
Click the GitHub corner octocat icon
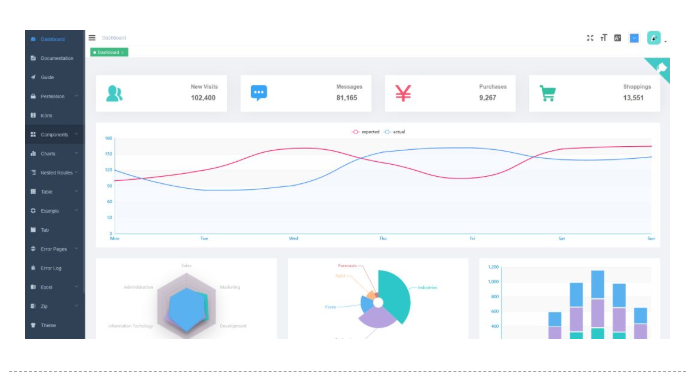(661, 68)
